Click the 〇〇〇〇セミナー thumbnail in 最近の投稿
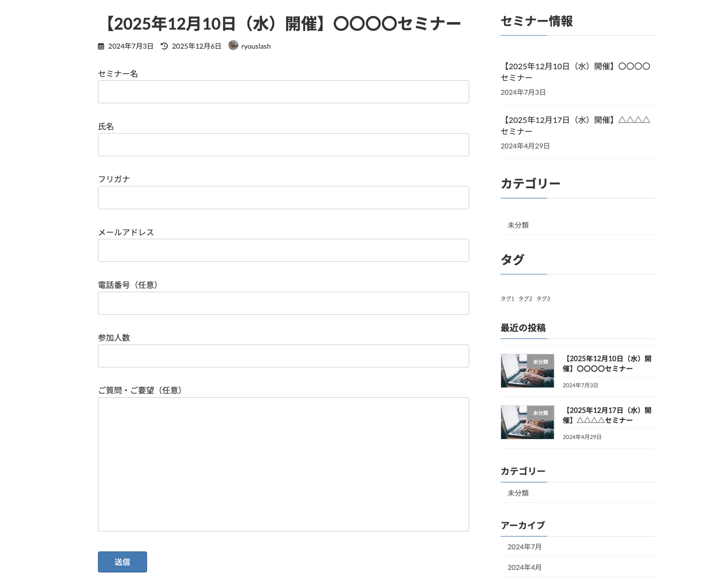728x582 pixels. 527,371
